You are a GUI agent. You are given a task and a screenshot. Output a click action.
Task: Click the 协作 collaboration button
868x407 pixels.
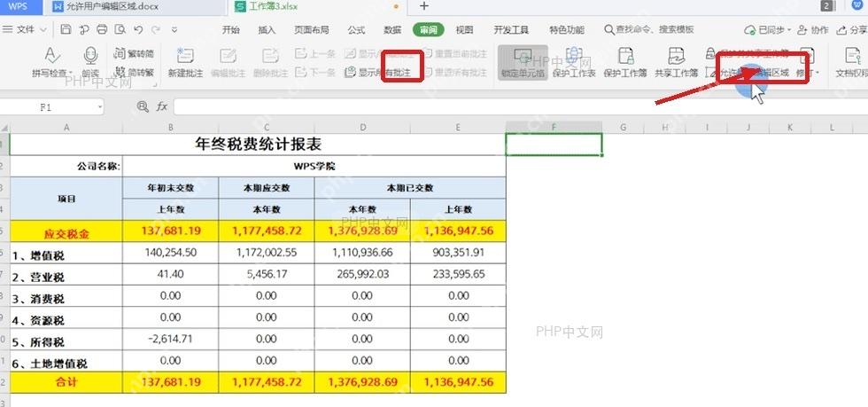click(813, 30)
